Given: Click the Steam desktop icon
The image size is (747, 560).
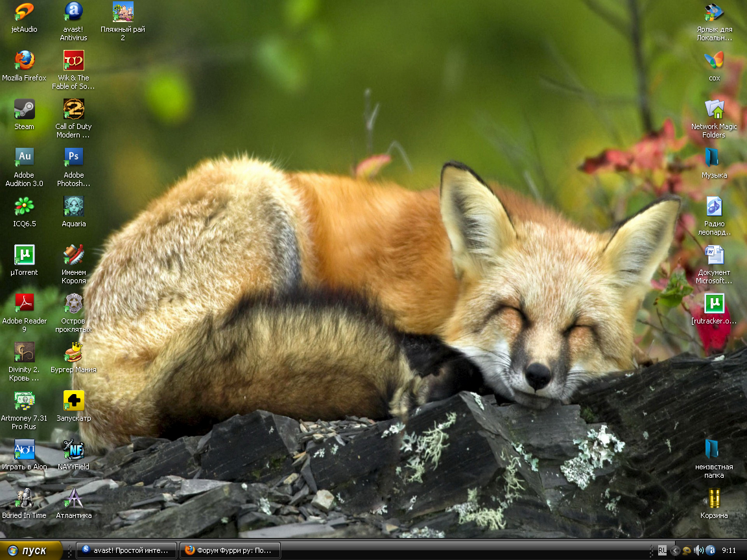Looking at the screenshot, I should [x=24, y=110].
